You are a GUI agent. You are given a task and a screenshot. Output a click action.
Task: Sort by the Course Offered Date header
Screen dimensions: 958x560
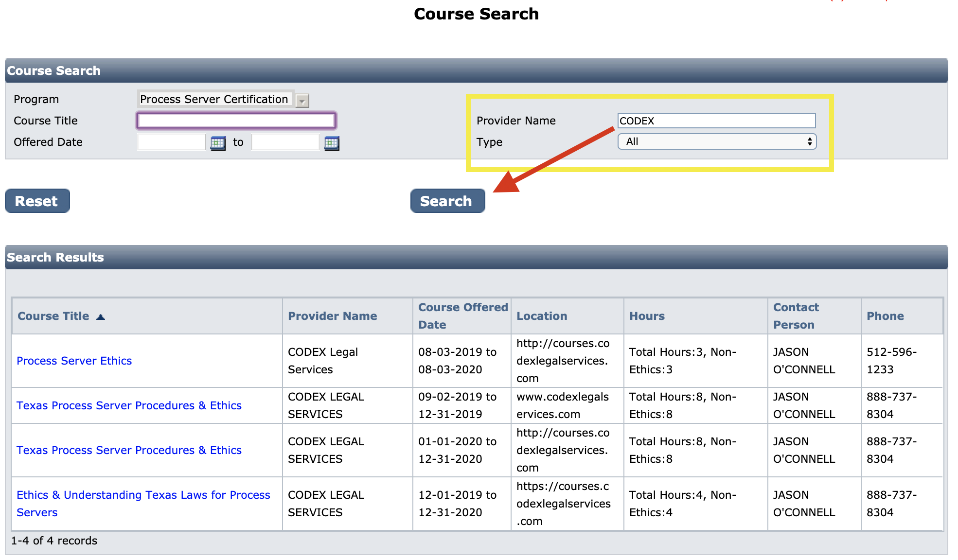click(462, 316)
